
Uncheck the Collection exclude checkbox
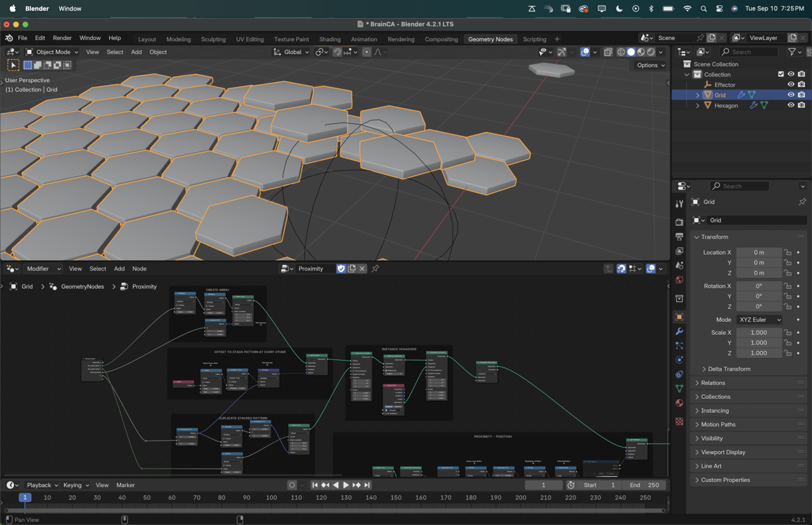(x=781, y=74)
